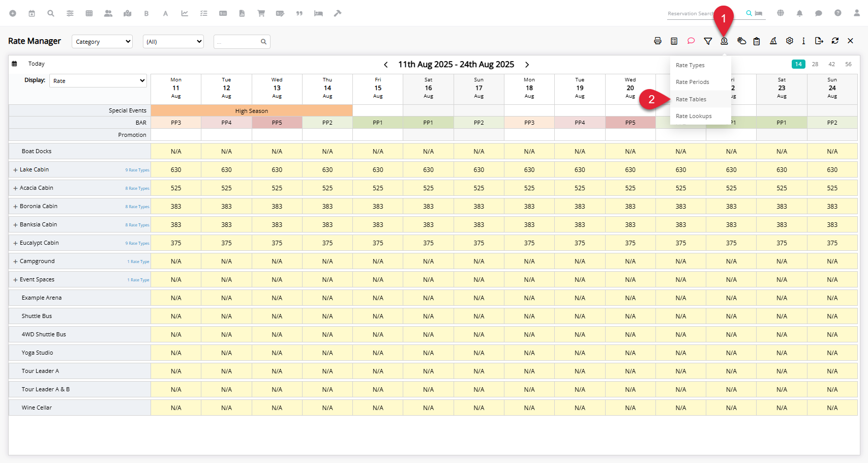Open the notifications bell icon
Image resolution: width=868 pixels, height=463 pixels.
[799, 13]
